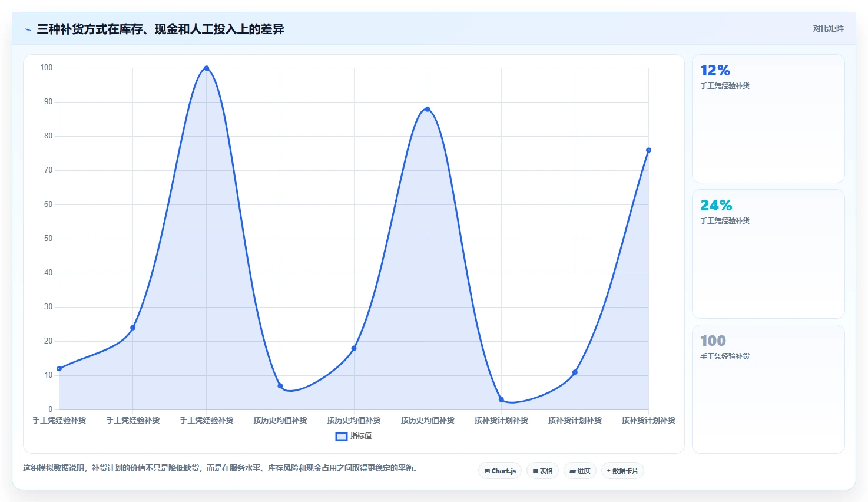Click the 对比矩阵 label in the header
The image size is (868, 502).
[x=828, y=28]
